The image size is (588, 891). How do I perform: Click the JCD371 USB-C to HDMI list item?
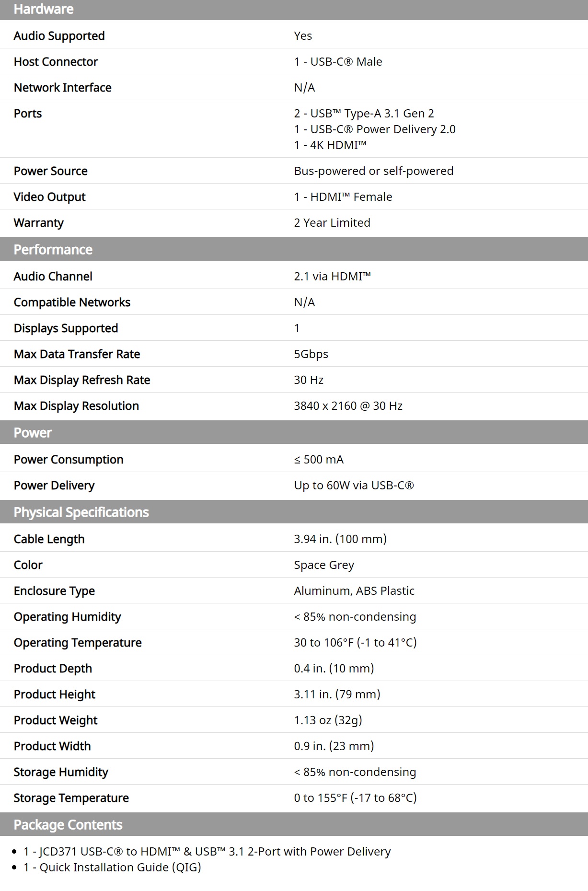coord(207,851)
